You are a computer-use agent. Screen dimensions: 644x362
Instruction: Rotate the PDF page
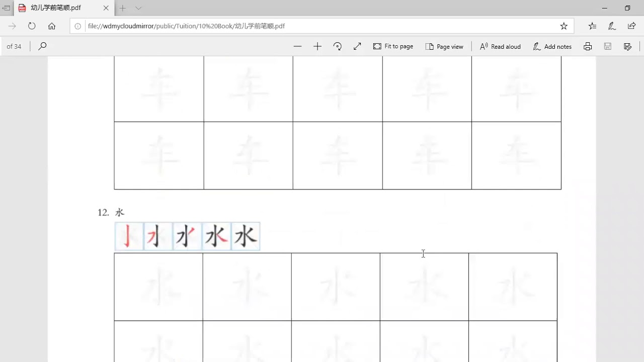[338, 46]
